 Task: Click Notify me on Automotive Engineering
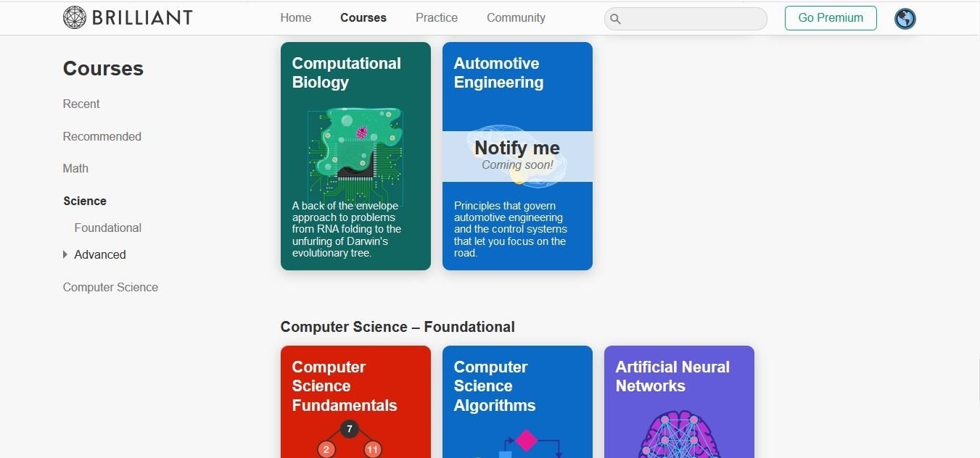(x=517, y=149)
